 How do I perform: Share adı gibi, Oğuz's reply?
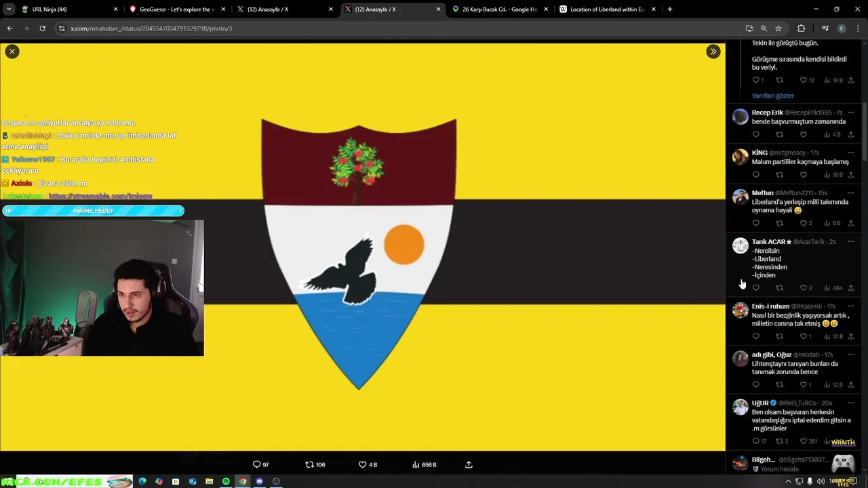[x=851, y=385]
